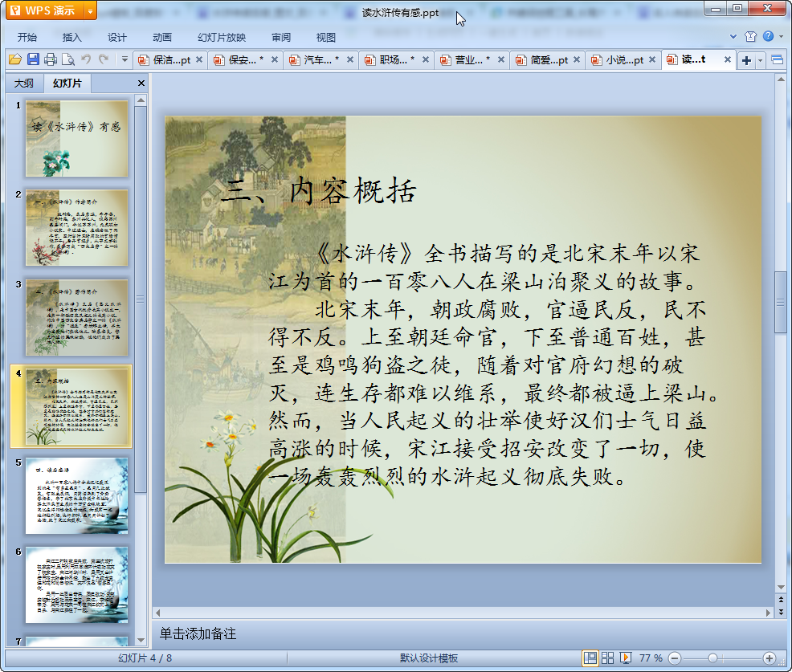The width and height of the screenshot is (792, 672).
Task: Select slide 6 thumbnail
Action: pos(77,585)
